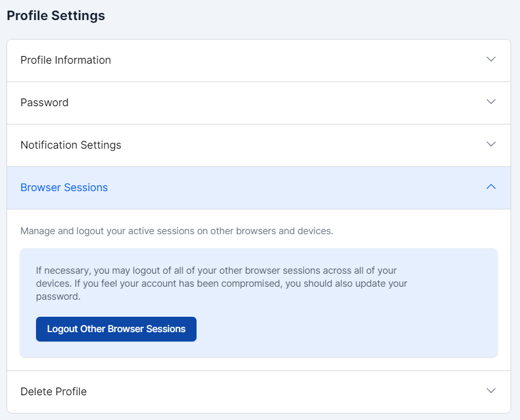
Task: Collapse Browser Sessions using the up chevron
Action: pyautogui.click(x=490, y=187)
